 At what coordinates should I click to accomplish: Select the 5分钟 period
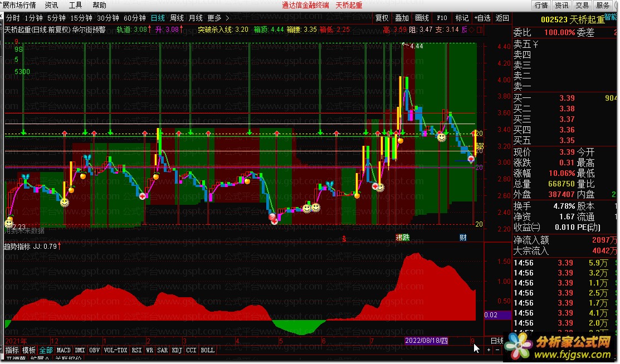tap(56, 18)
